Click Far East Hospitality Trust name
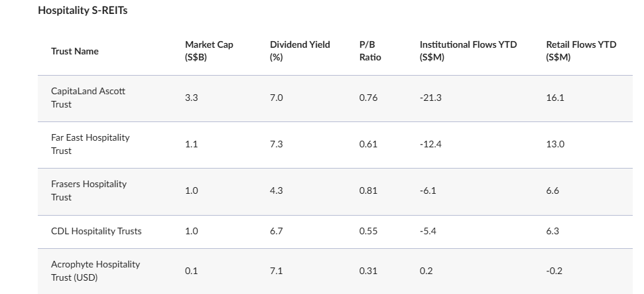Screen dimensions: 644x294 tap(90, 144)
